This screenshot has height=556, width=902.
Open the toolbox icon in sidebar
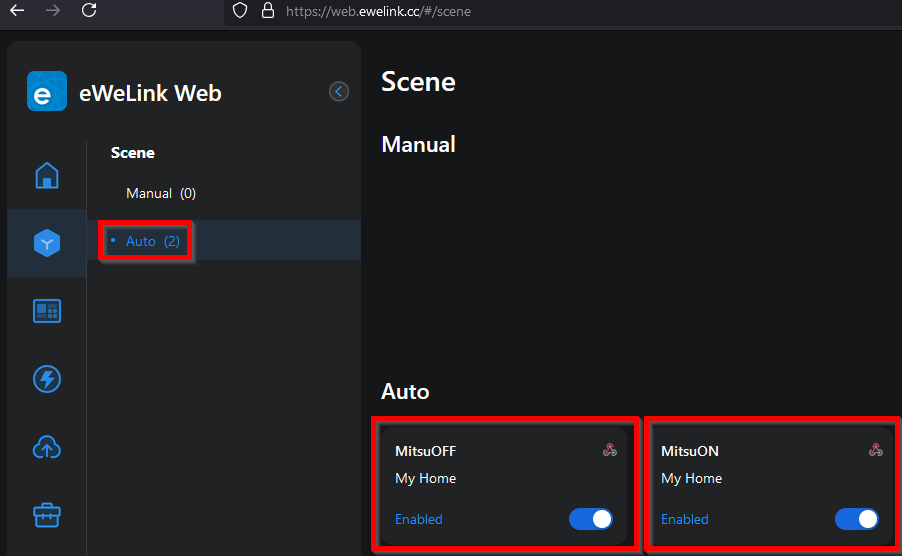(x=47, y=515)
